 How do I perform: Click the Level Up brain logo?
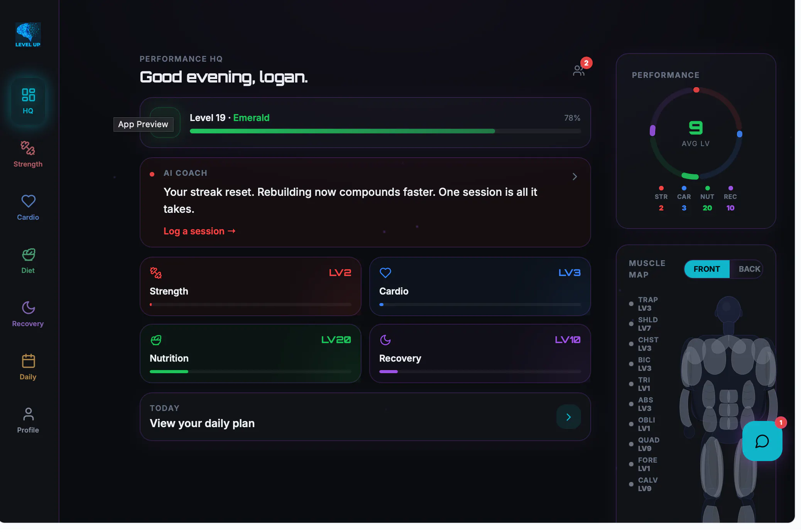point(28,35)
